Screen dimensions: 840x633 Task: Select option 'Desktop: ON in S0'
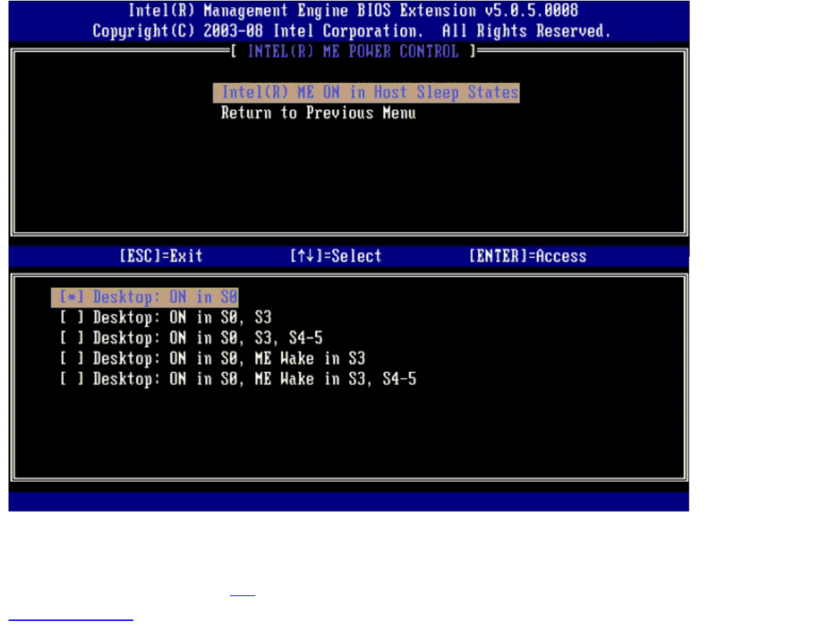click(x=145, y=297)
